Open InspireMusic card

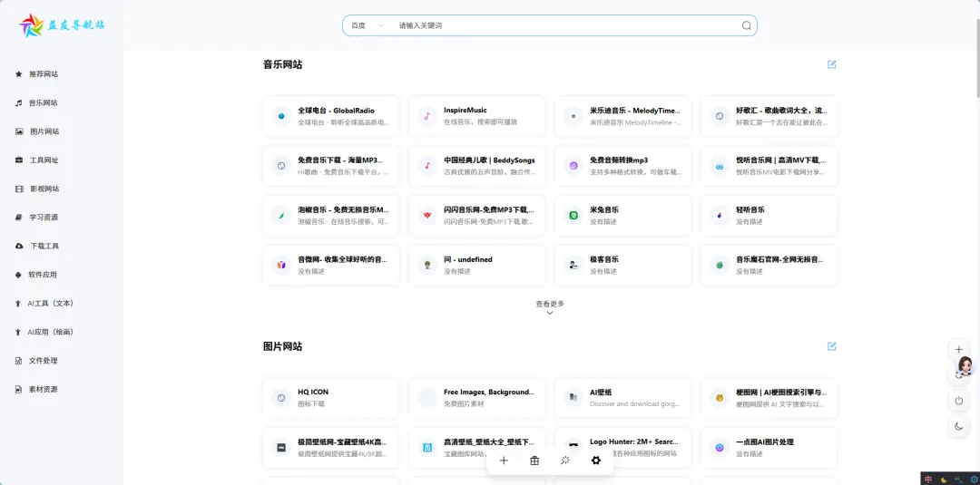click(477, 116)
